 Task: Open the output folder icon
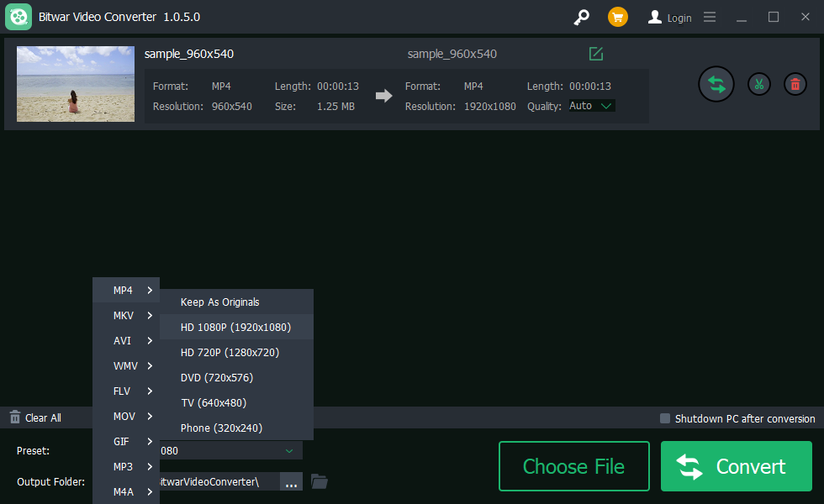click(x=319, y=481)
